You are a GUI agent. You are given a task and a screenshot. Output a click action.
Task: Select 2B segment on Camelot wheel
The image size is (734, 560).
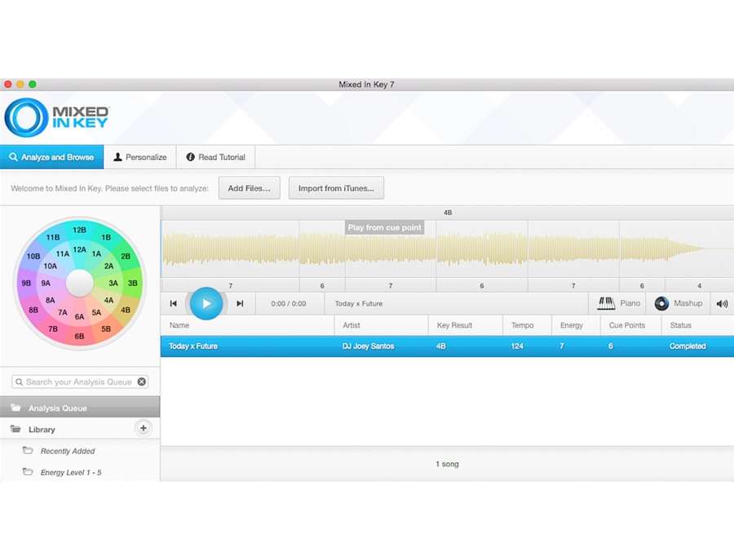click(126, 257)
